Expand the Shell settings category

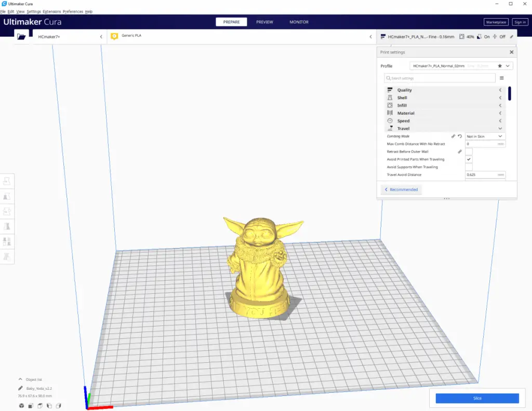[445, 98]
